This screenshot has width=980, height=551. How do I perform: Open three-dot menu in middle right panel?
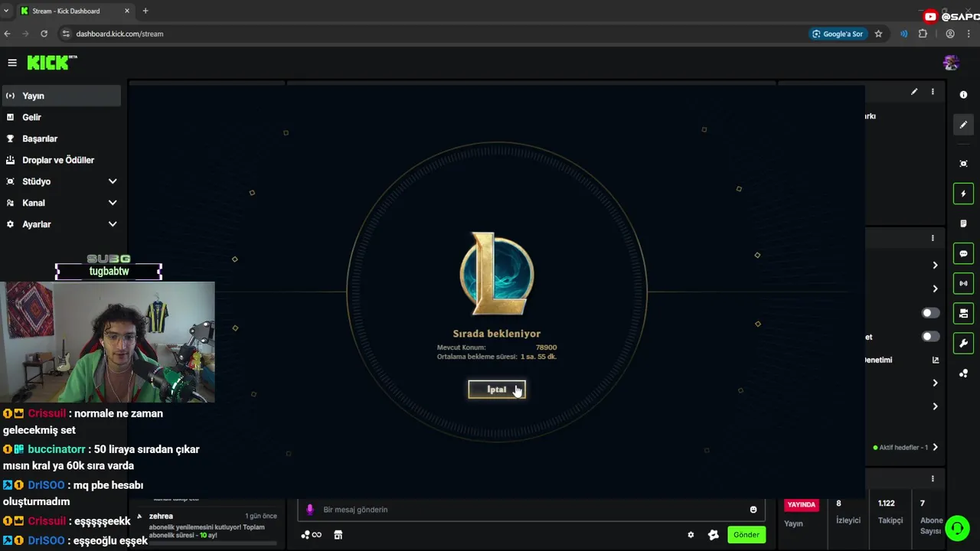933,238
